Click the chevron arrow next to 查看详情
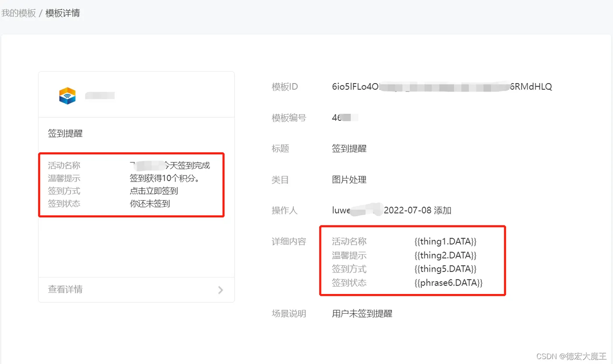This screenshot has width=613, height=364. [x=221, y=290]
